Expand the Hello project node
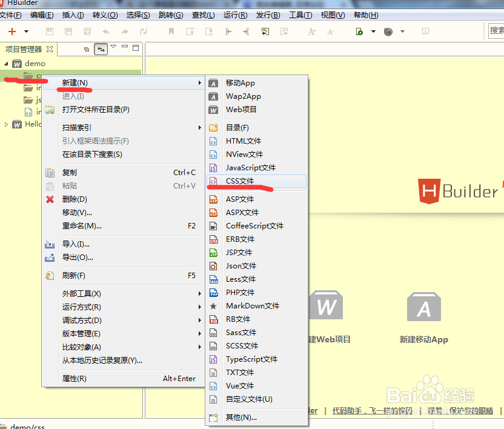504x429 pixels. (x=5, y=124)
